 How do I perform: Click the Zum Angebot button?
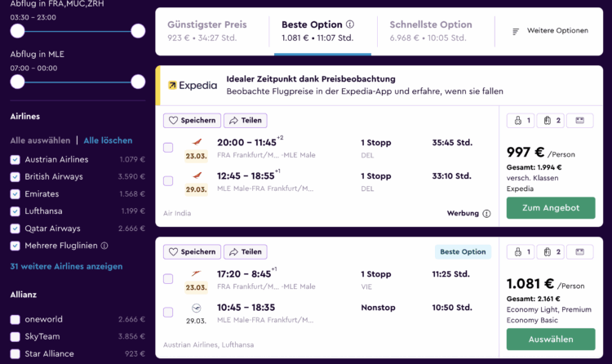[551, 208]
